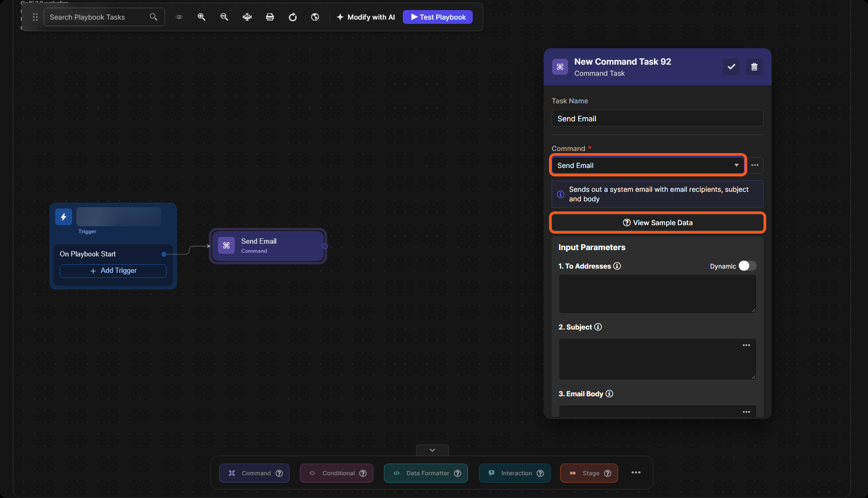Show more task types ellipsis in palette

(636, 473)
